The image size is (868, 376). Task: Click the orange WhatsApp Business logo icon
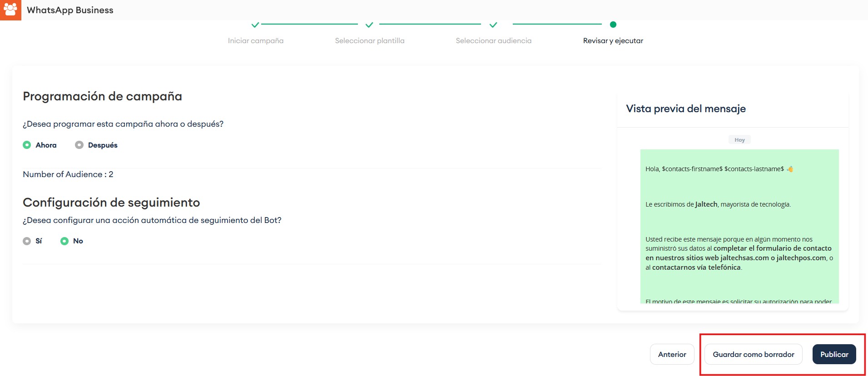point(10,10)
